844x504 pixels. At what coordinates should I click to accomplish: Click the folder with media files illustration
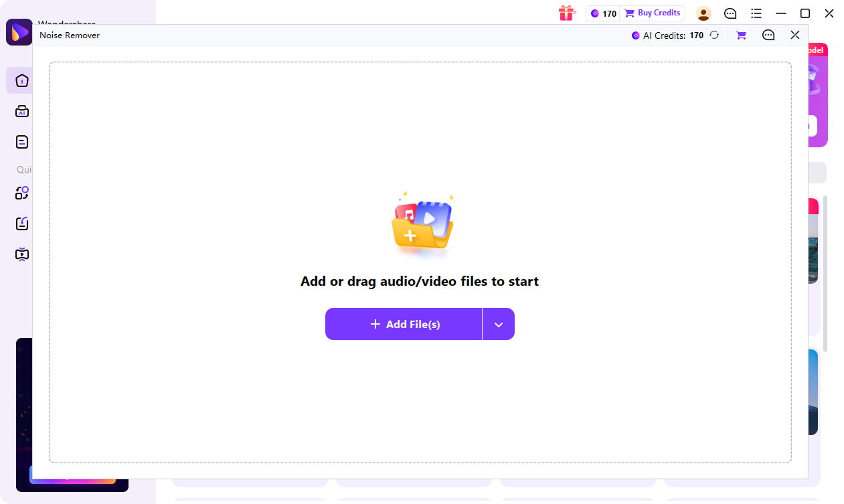[x=422, y=226]
